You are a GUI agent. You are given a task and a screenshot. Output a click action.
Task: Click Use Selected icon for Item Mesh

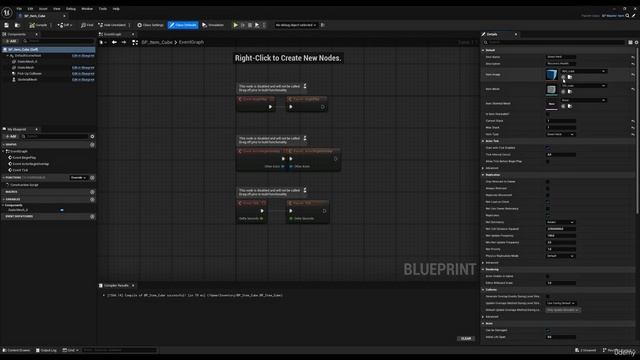[563, 91]
